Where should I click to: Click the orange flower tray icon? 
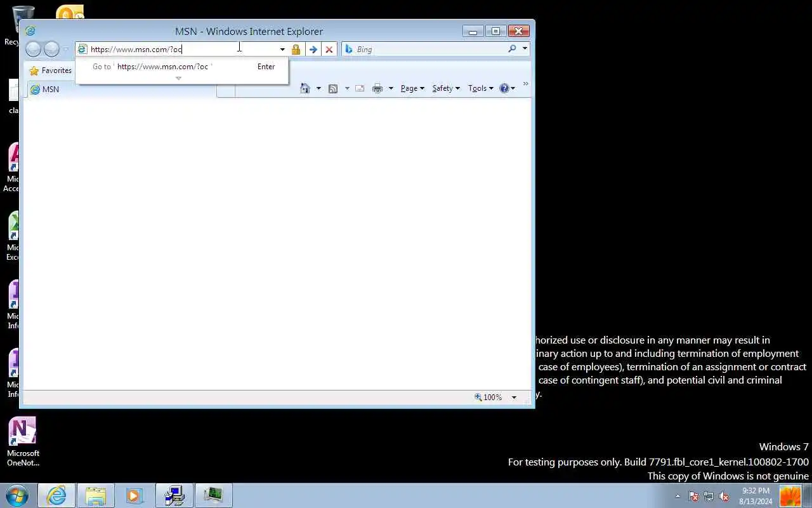tap(790, 495)
